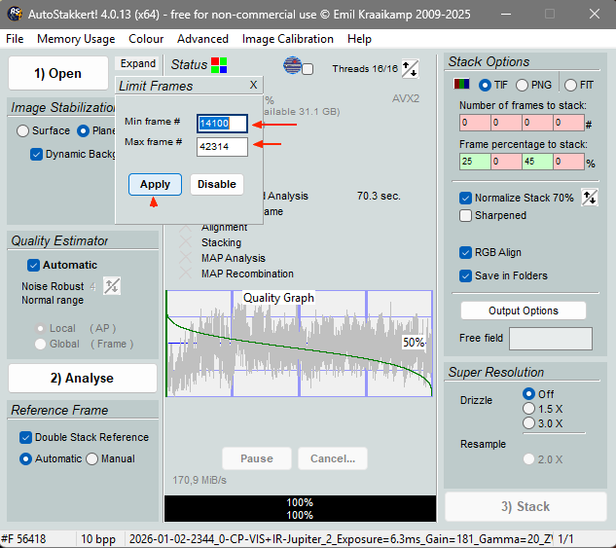Close the Limit Frames dialog with X

[x=253, y=86]
